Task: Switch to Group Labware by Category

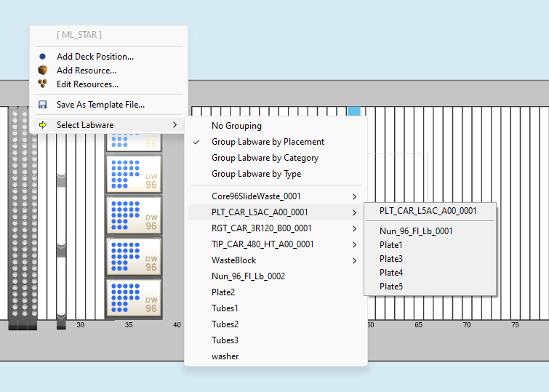Action: [265, 158]
